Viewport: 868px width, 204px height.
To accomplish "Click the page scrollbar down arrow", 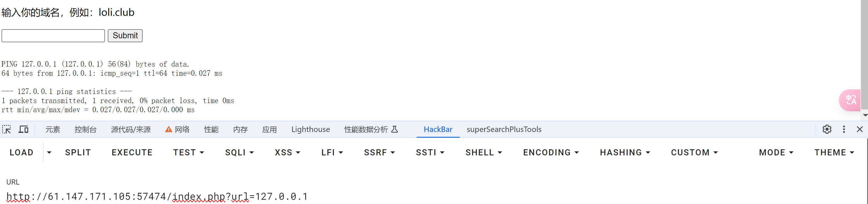I will point(865,116).
